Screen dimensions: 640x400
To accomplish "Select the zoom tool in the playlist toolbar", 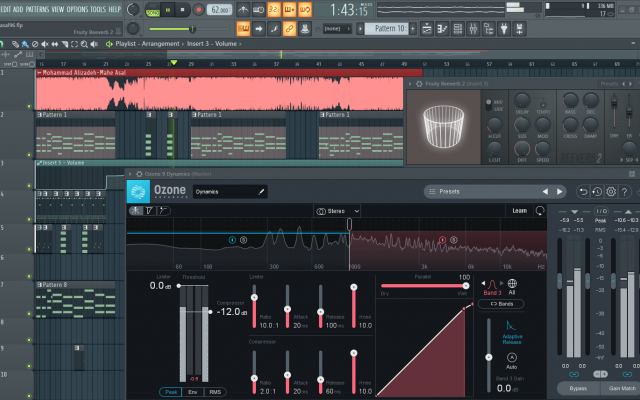I will point(84,44).
